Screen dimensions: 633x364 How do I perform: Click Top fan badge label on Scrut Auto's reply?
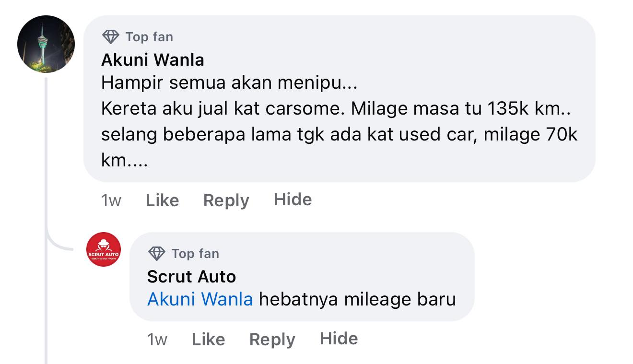click(x=195, y=253)
